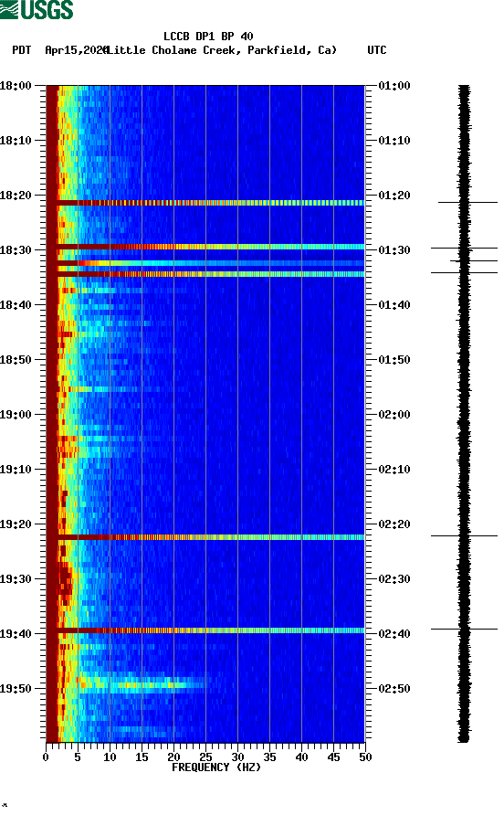Click the seismogram trace spike near 01:20 UTC
The height and width of the screenshot is (815, 504).
[x=467, y=202]
